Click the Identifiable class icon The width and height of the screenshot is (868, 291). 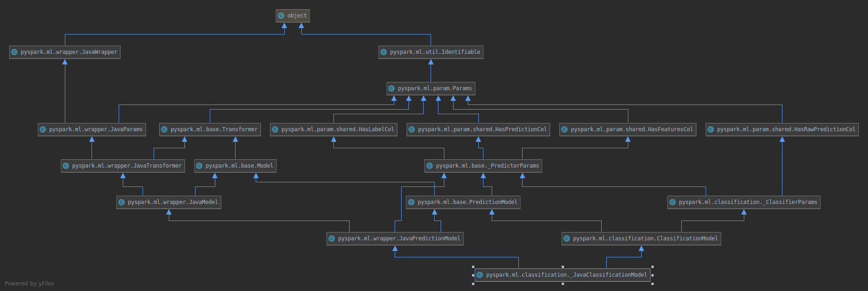[x=384, y=52]
